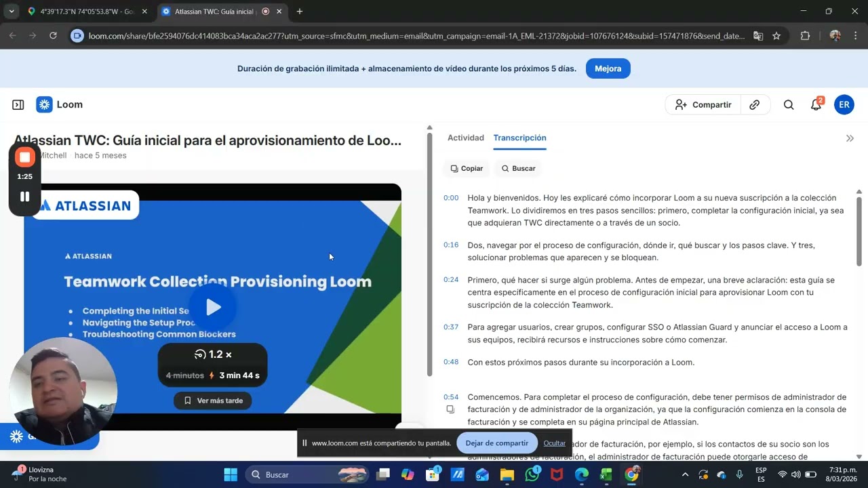The height and width of the screenshot is (488, 868).
Task: Save video with Ver más tarde
Action: click(213, 401)
